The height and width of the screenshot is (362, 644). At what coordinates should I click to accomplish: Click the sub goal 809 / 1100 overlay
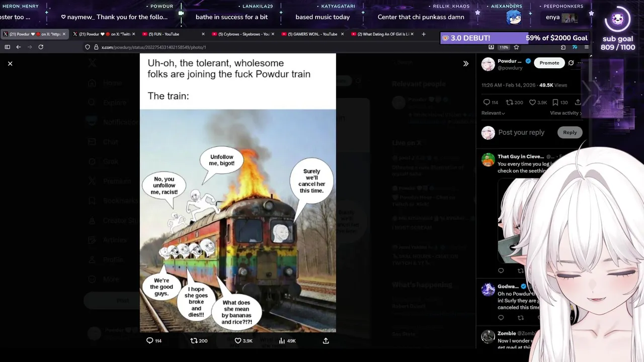click(618, 43)
